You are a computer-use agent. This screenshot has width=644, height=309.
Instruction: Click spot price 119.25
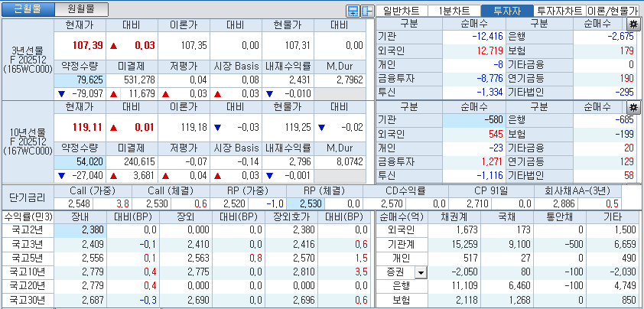(x=298, y=128)
